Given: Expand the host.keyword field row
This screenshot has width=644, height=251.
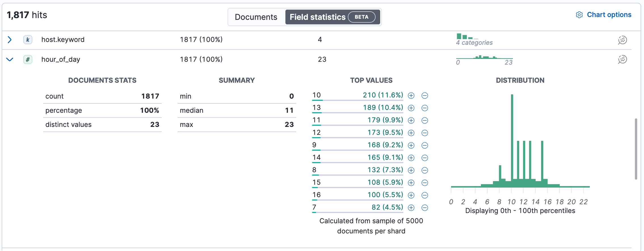Looking at the screenshot, I should pos(10,40).
